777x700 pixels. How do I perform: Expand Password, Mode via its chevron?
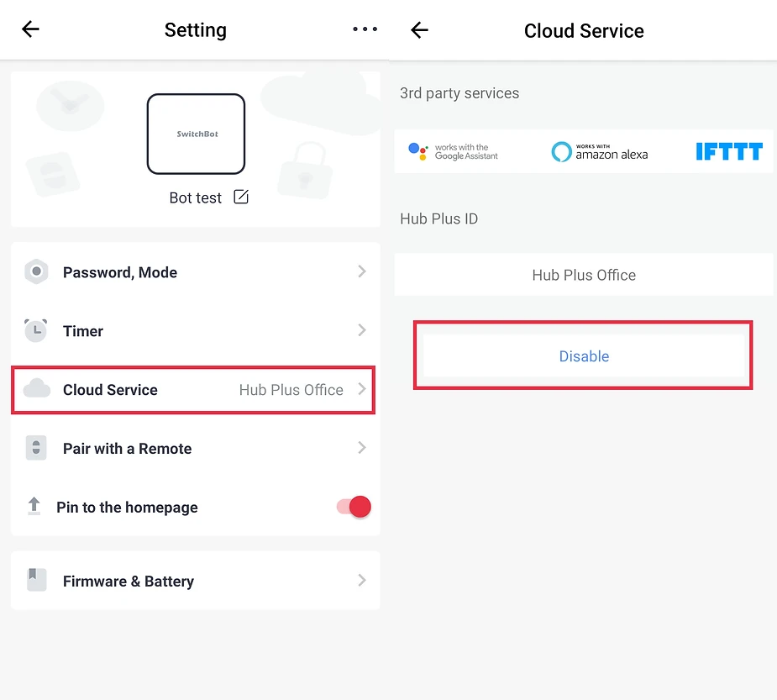362,271
